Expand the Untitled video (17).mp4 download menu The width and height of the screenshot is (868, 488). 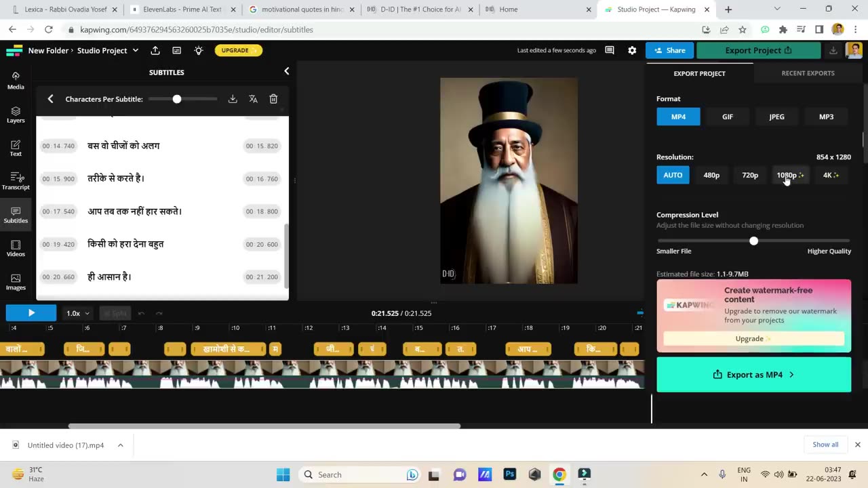pyautogui.click(x=120, y=445)
